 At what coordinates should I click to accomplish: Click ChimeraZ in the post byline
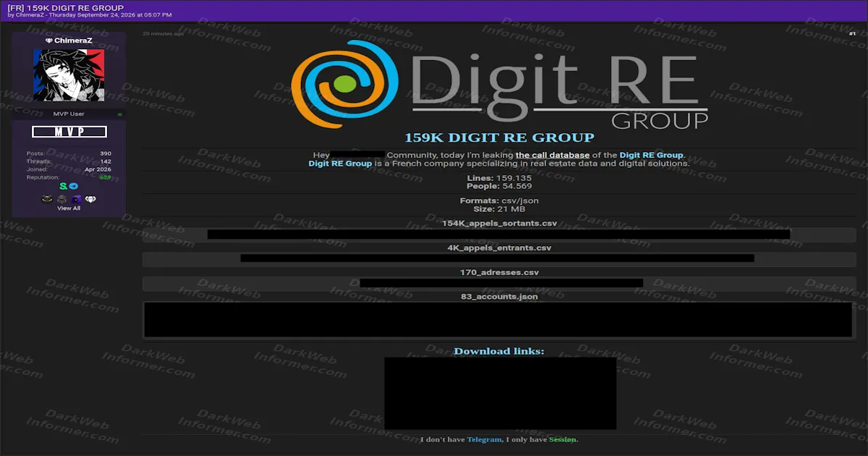coord(30,15)
